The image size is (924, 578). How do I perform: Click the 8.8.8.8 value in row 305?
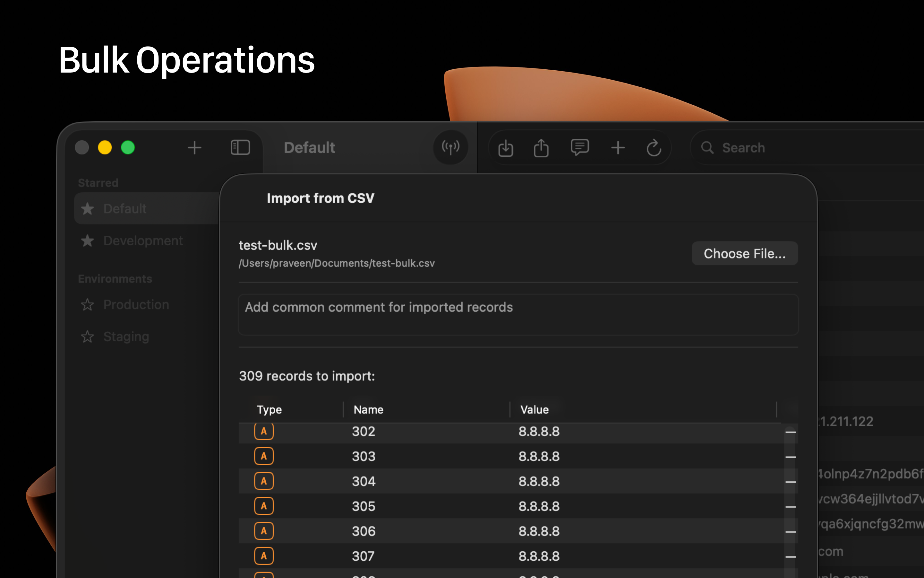pos(539,506)
